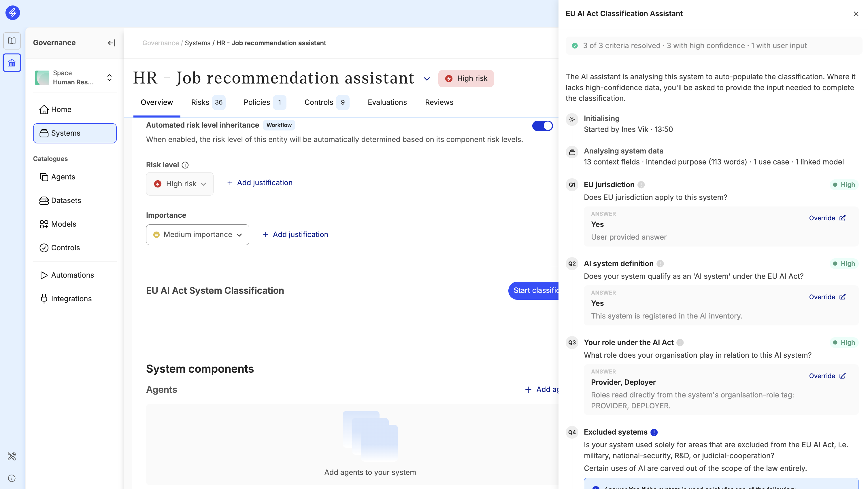Click High confidence badge for Your role

pyautogui.click(x=844, y=342)
